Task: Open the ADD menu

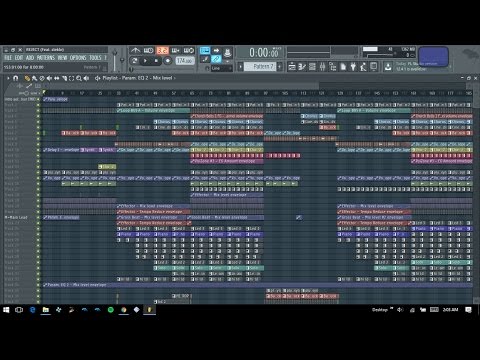Action: click(30, 58)
